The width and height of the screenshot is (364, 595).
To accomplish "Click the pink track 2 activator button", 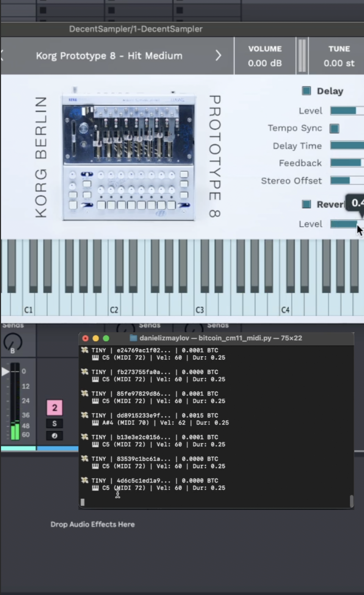I will tap(54, 407).
